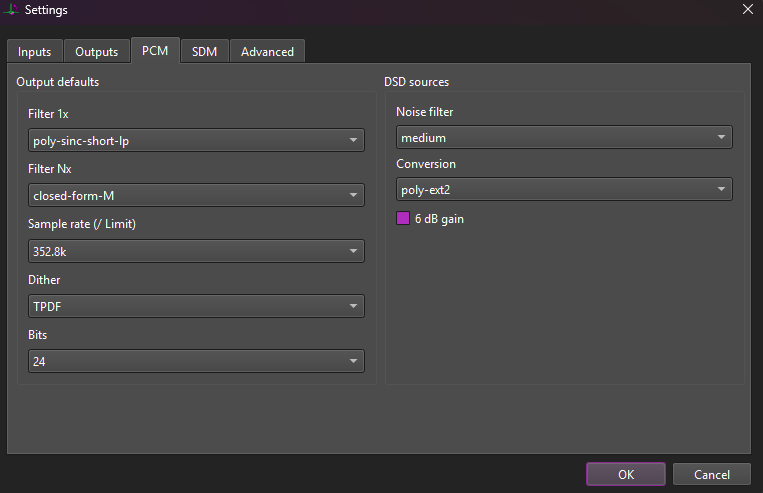
Task: Click the 'Bits' label
Action: pyautogui.click(x=37, y=335)
